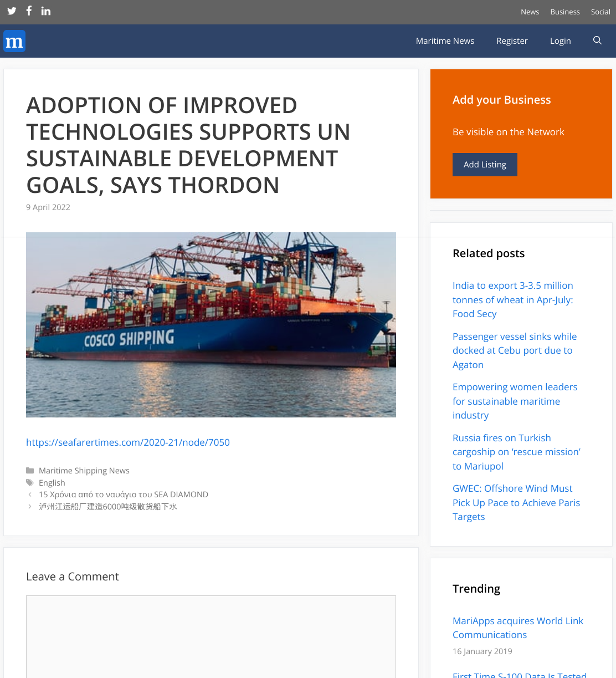Click previous post arrow near SEA DIAMOND
This screenshot has height=678, width=616.
pyautogui.click(x=30, y=495)
